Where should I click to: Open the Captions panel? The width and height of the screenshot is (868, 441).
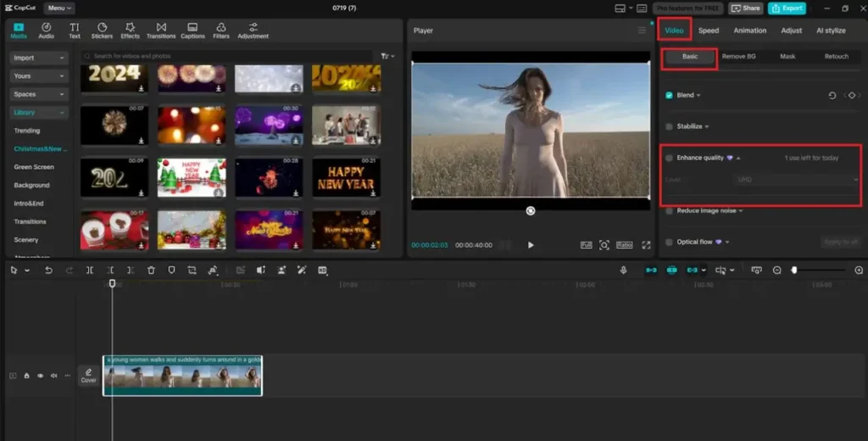tap(192, 31)
